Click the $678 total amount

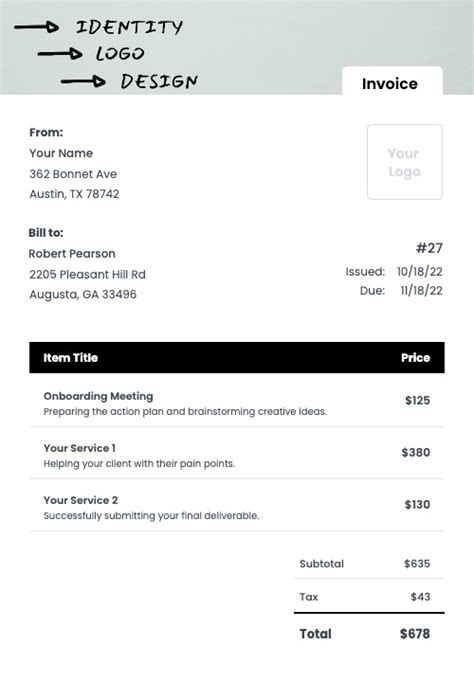click(x=415, y=634)
